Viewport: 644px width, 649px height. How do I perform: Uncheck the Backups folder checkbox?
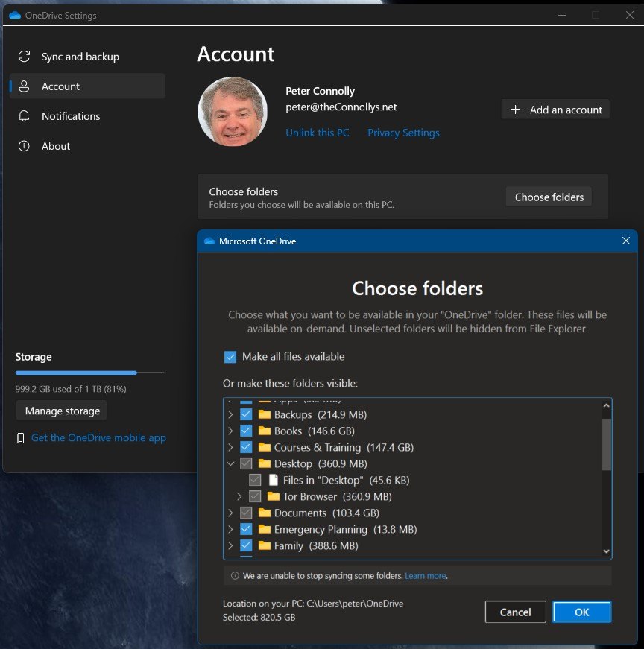coord(246,414)
